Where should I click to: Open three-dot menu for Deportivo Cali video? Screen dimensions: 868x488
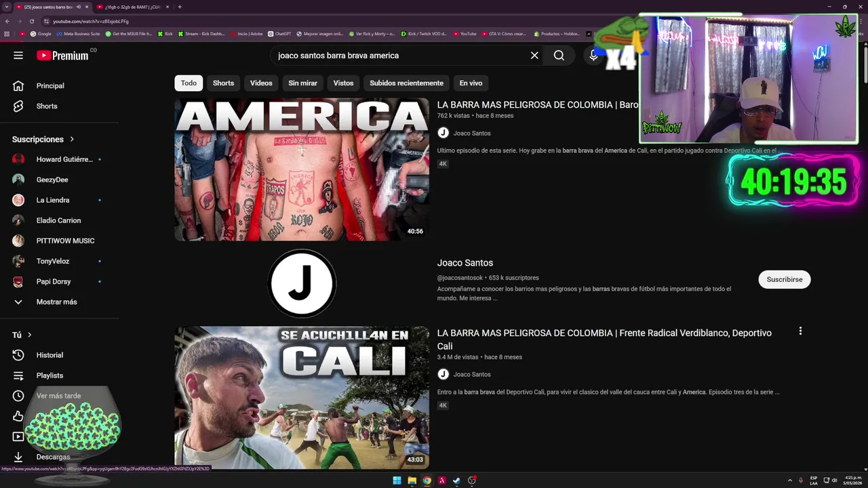coord(800,331)
